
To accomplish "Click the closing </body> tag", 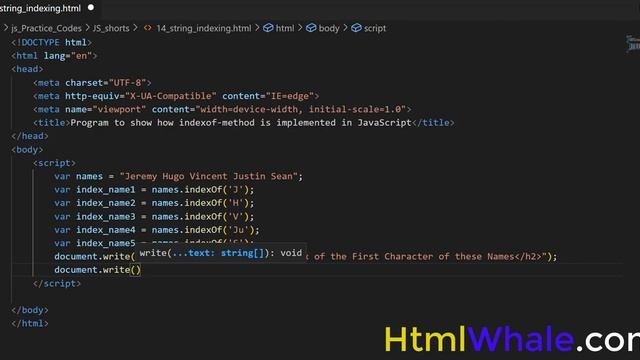I will click(30, 310).
